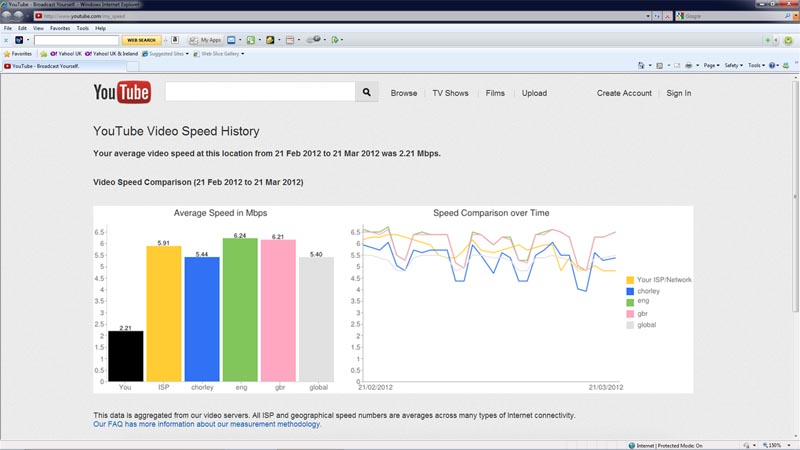Click the mail envelope toolbar icon
Image resolution: width=800 pixels, height=450 pixels.
pos(231,40)
